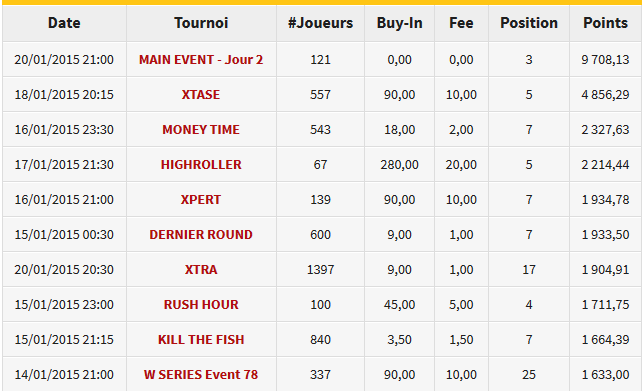The height and width of the screenshot is (391, 644).
Task: Click the Tournoi column header
Action: tap(201, 23)
